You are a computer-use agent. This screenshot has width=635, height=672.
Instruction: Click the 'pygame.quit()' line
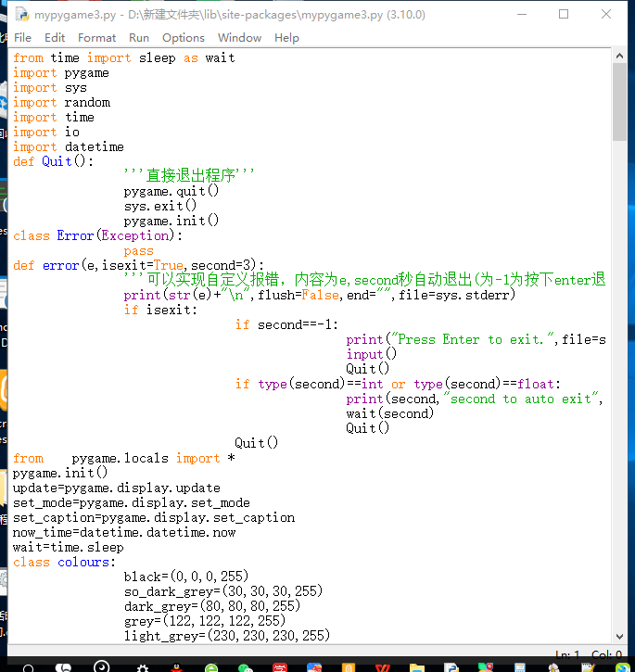(x=171, y=191)
